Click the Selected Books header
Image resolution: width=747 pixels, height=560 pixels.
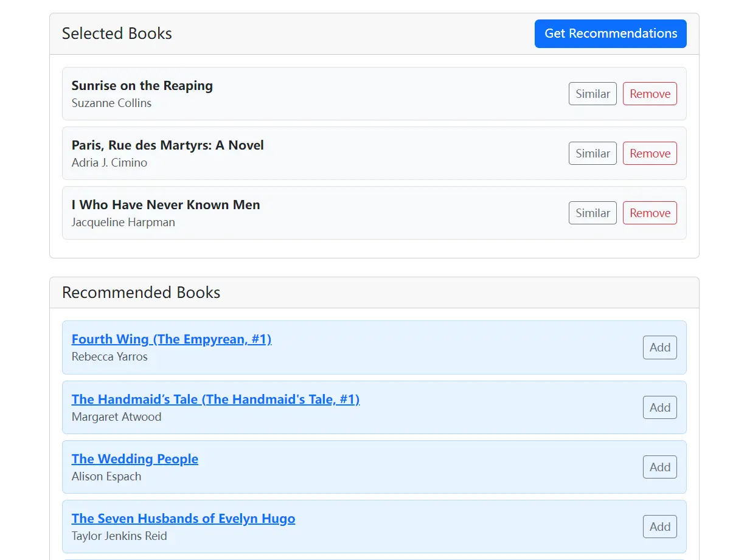pos(117,33)
